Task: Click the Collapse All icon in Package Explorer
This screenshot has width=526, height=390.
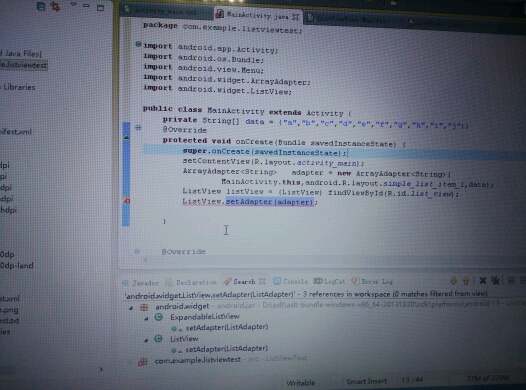Action: (41, 6)
